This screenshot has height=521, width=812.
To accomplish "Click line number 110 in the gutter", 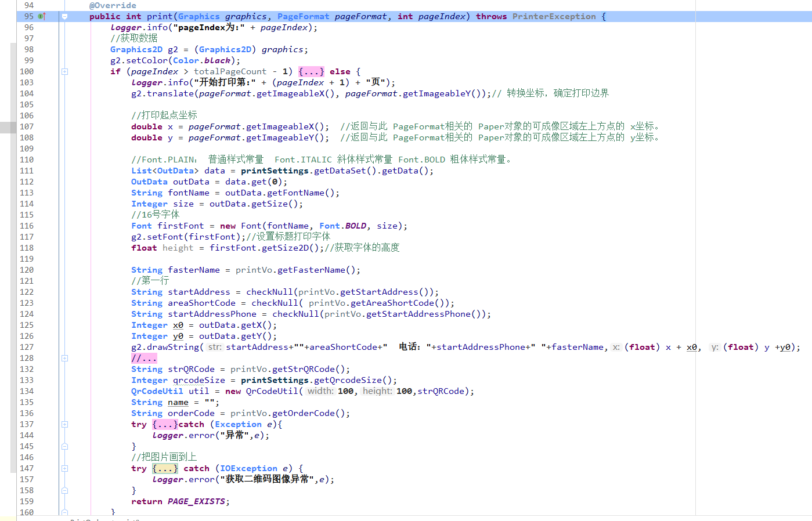I will coord(26,159).
